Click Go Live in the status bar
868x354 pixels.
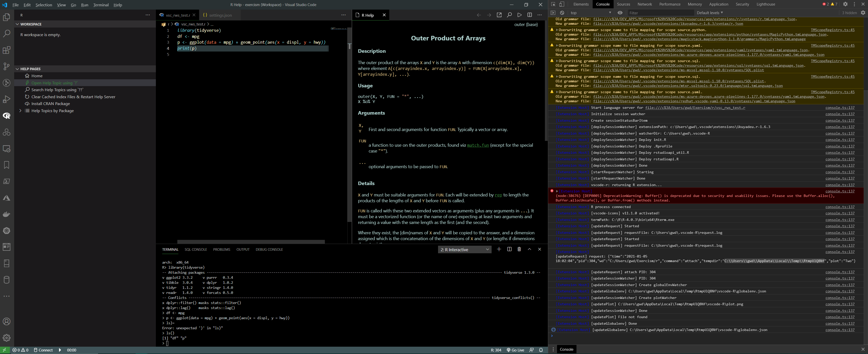(x=516, y=350)
